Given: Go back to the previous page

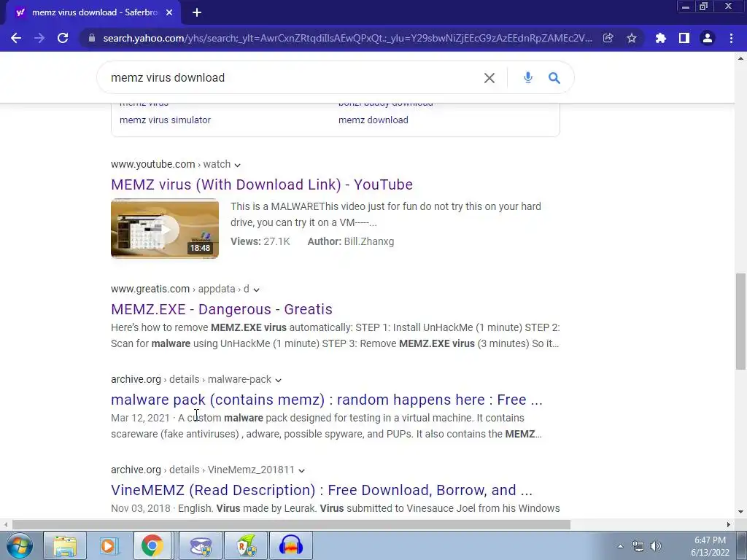Looking at the screenshot, I should pos(16,38).
